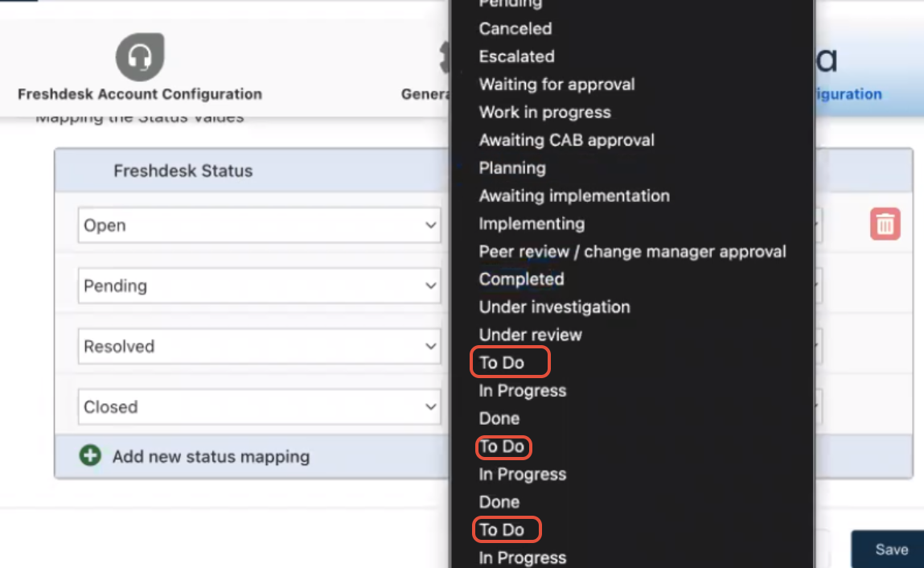Image resolution: width=924 pixels, height=568 pixels.
Task: Save the status mapping configuration
Action: (890, 549)
